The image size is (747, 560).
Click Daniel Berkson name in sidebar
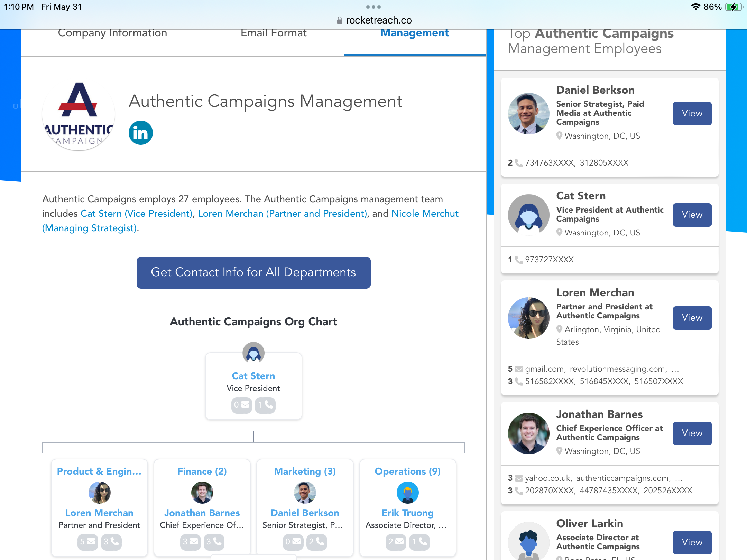click(x=595, y=90)
